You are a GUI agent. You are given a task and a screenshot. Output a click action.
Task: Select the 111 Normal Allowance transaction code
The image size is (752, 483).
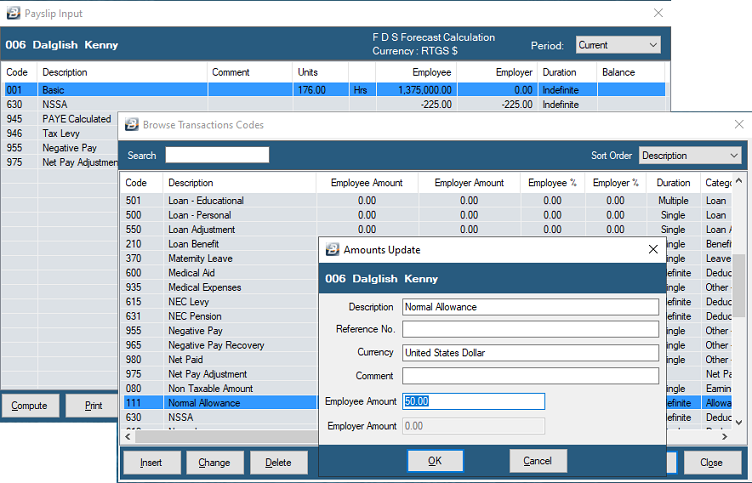[x=221, y=403]
